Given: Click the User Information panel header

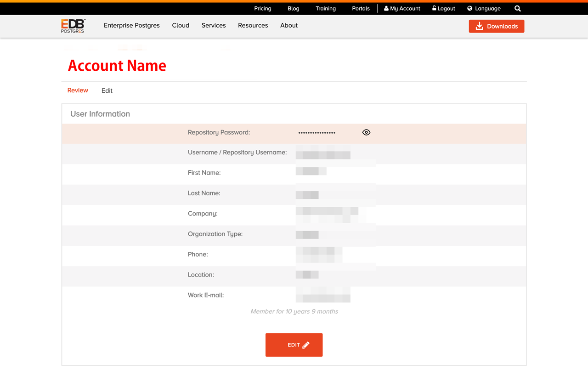Looking at the screenshot, I should tap(294, 114).
